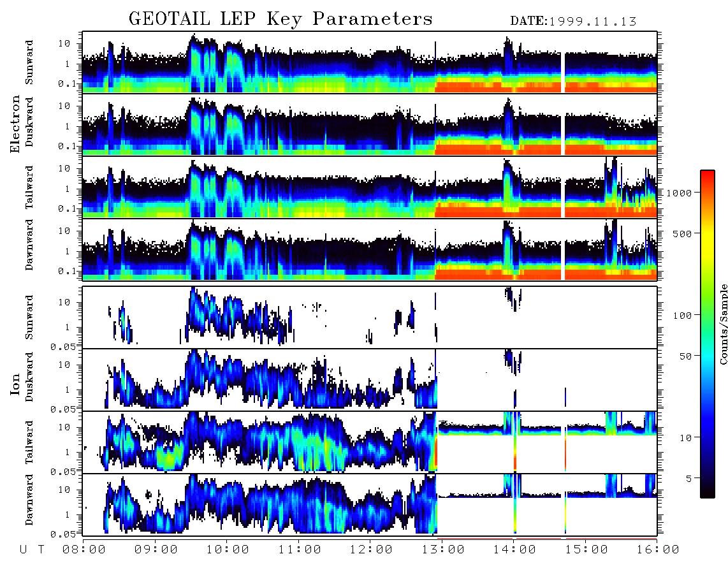The image size is (728, 561).
Task: Click the Ion Tailward spectrogram panel
Action: pyautogui.click(x=370, y=442)
